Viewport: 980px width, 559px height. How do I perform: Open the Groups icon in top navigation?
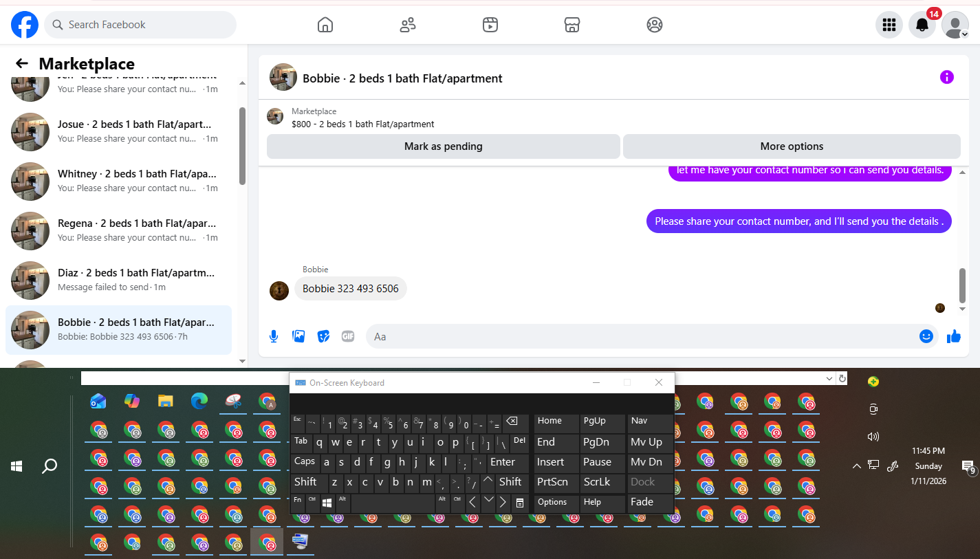coord(655,25)
